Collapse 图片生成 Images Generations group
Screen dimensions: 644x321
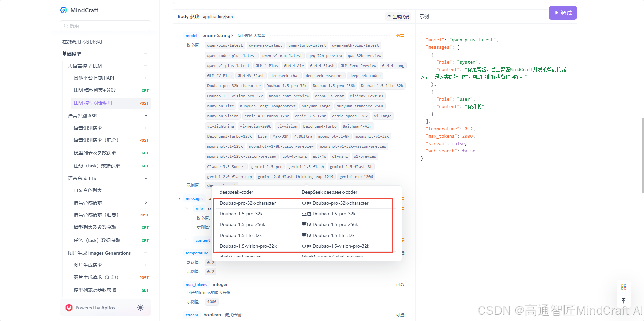tap(146, 253)
